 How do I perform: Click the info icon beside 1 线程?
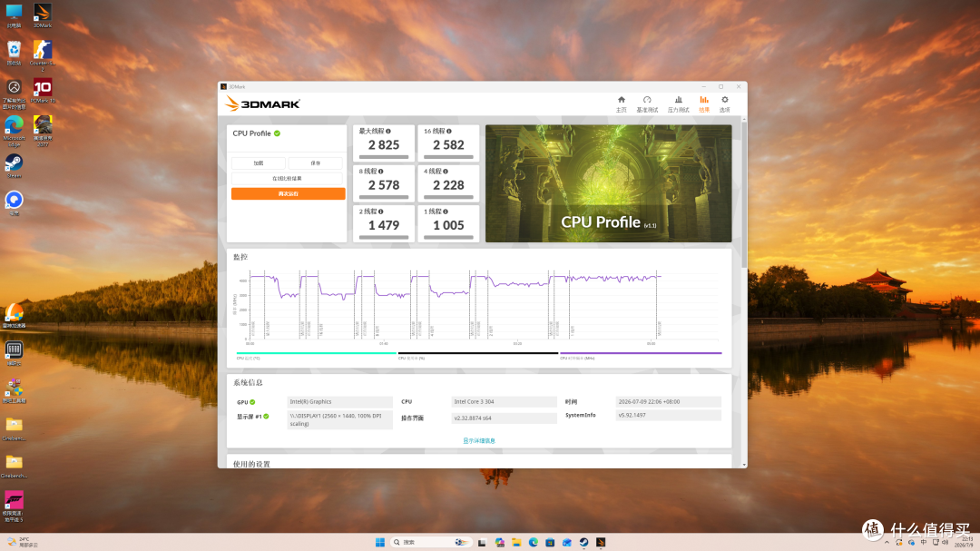click(x=445, y=212)
